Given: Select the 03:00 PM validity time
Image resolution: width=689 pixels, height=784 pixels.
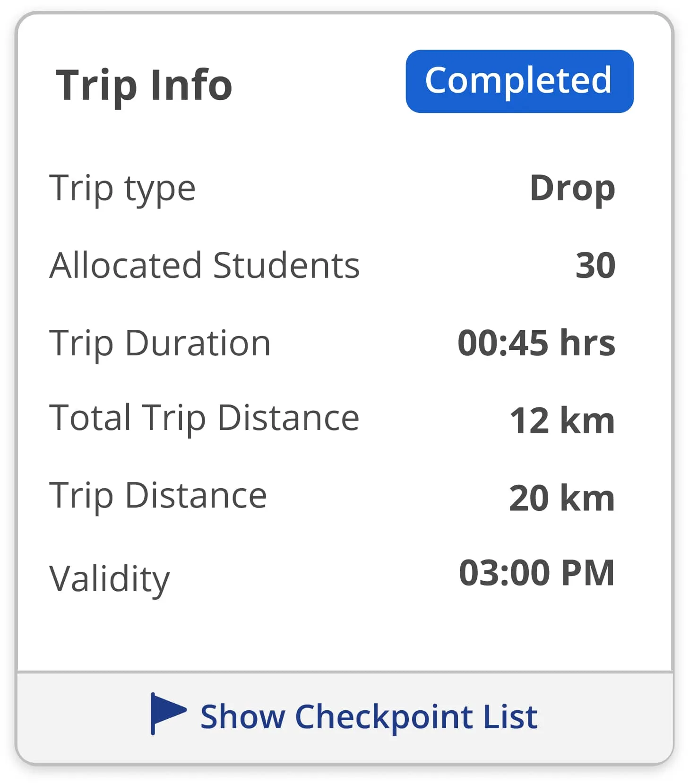Looking at the screenshot, I should tap(536, 573).
